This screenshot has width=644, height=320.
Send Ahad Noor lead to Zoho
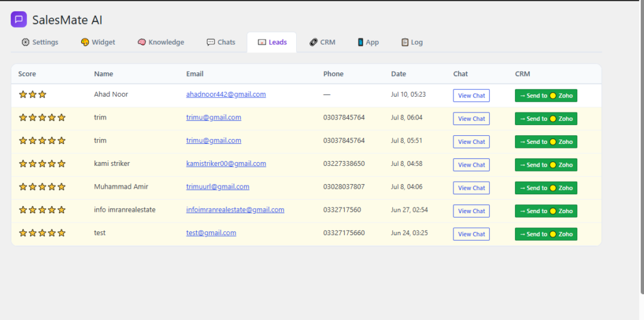point(547,96)
